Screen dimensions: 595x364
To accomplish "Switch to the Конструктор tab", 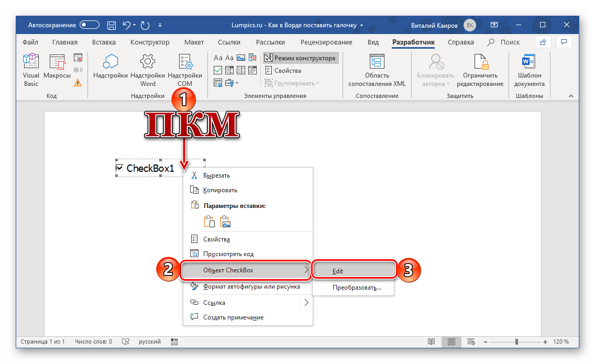I will (x=150, y=42).
